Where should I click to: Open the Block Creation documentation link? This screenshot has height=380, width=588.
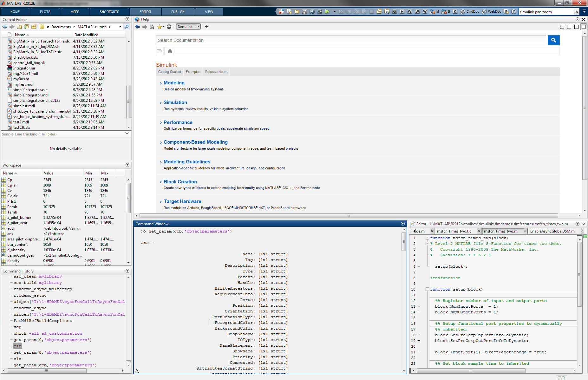pos(180,182)
